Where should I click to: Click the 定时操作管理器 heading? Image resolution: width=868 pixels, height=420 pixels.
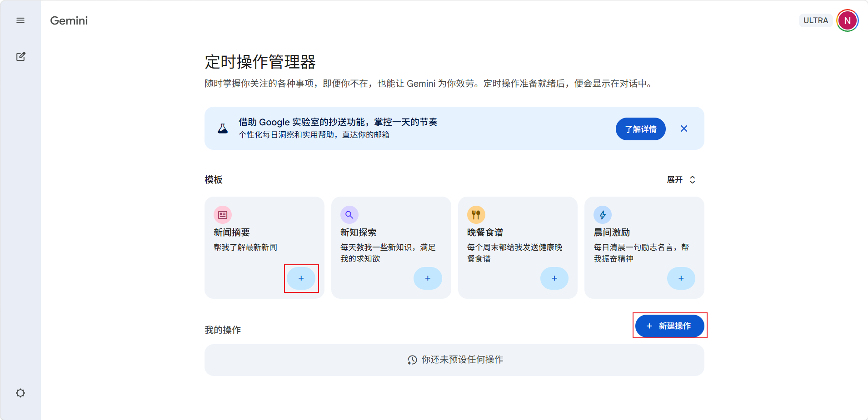(260, 62)
